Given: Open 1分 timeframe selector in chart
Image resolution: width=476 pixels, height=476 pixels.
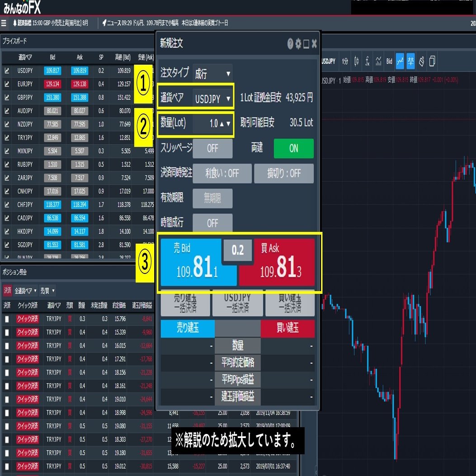Looking at the screenshot, I should point(345,61).
